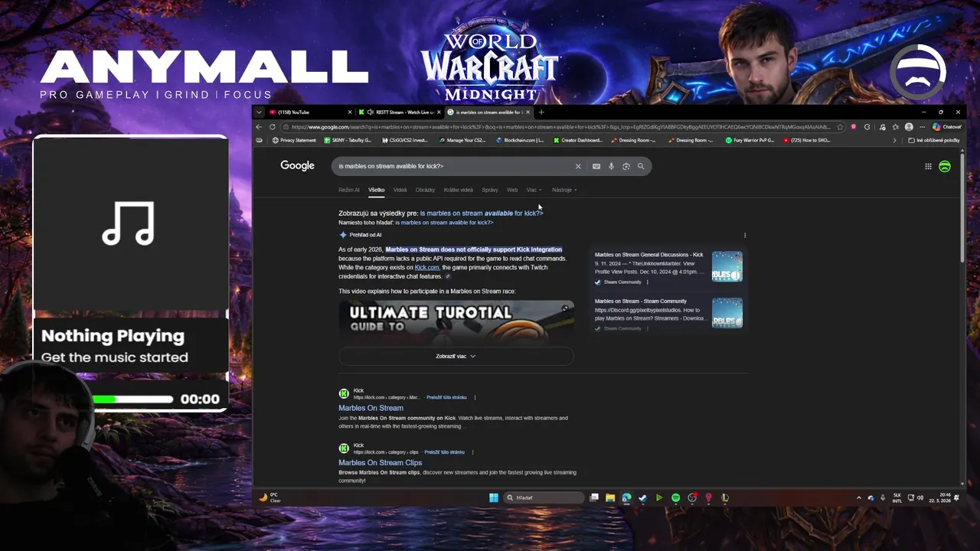Open Privacy Statement bookmark

click(294, 140)
